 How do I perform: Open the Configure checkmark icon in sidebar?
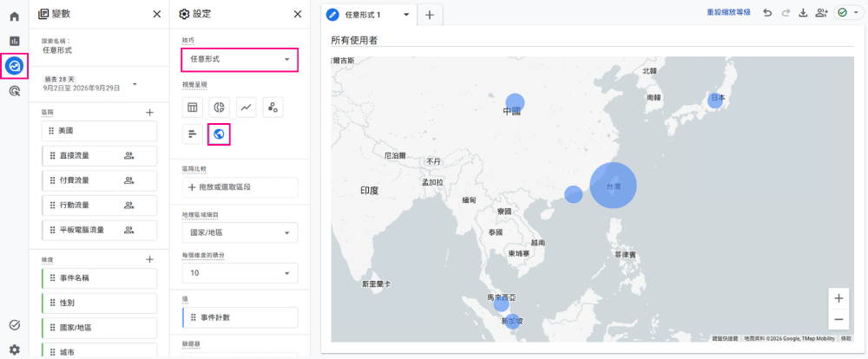(15, 324)
